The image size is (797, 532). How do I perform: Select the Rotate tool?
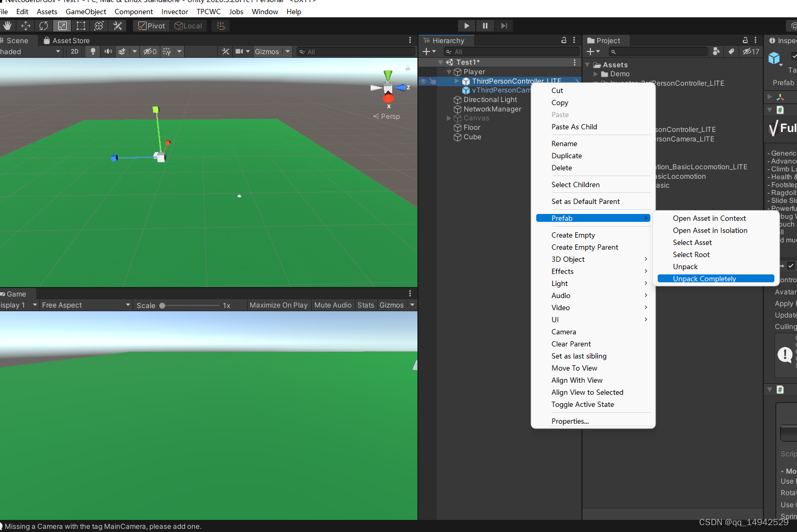coord(44,26)
